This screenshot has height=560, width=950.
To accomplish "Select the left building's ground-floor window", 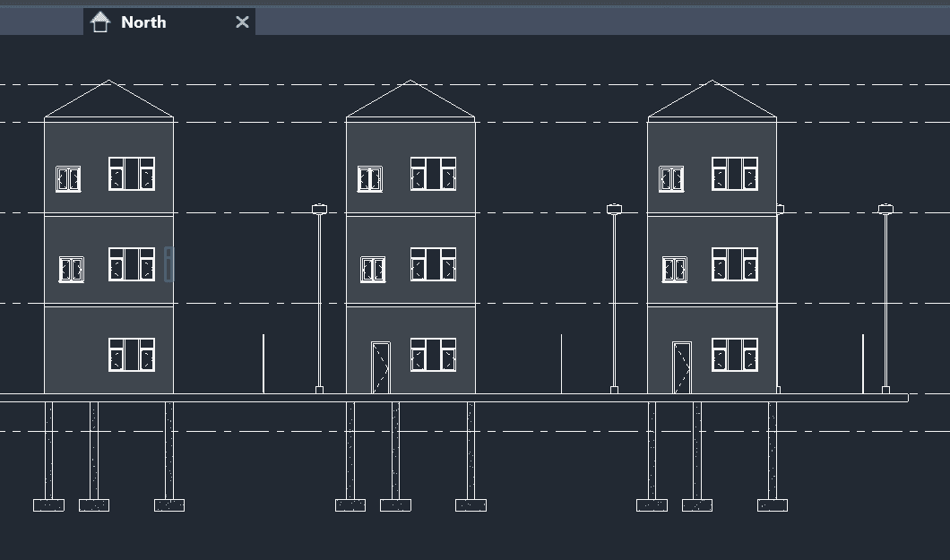I will point(132,355).
